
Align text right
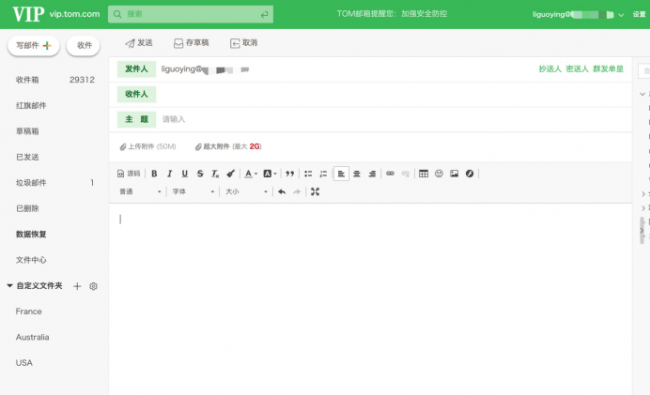click(372, 174)
